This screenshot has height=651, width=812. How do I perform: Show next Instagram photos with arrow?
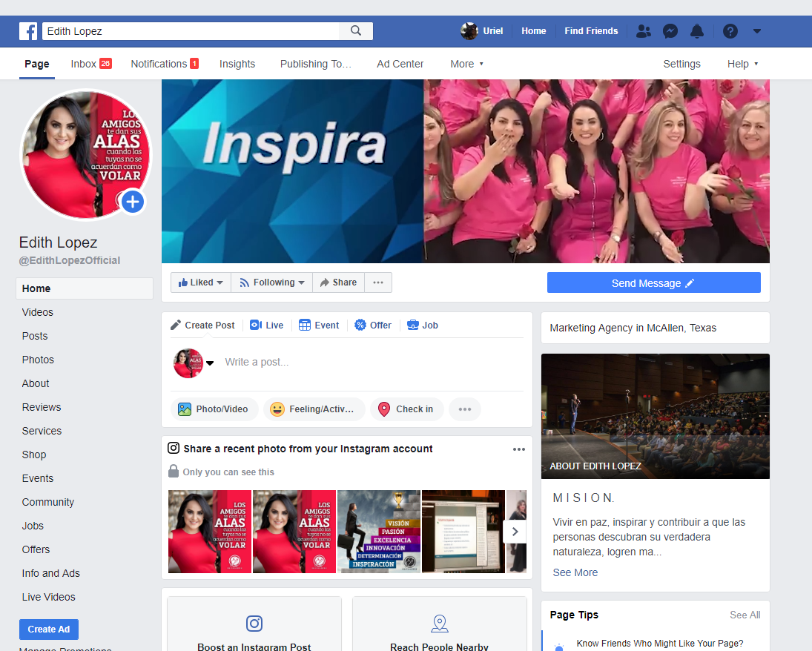point(515,532)
